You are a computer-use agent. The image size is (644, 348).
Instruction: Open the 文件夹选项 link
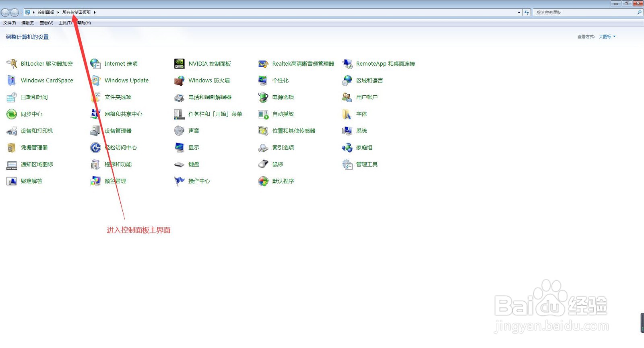point(118,97)
